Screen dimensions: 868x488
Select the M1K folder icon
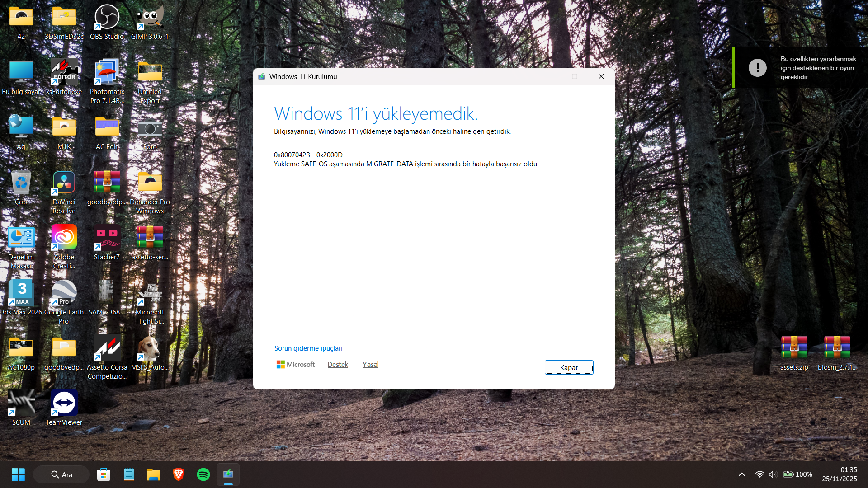(64, 127)
